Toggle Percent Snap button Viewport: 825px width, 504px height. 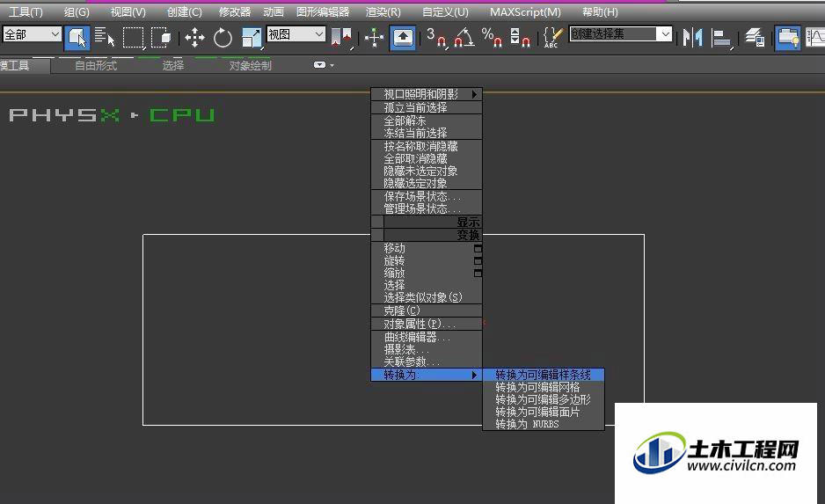point(492,38)
